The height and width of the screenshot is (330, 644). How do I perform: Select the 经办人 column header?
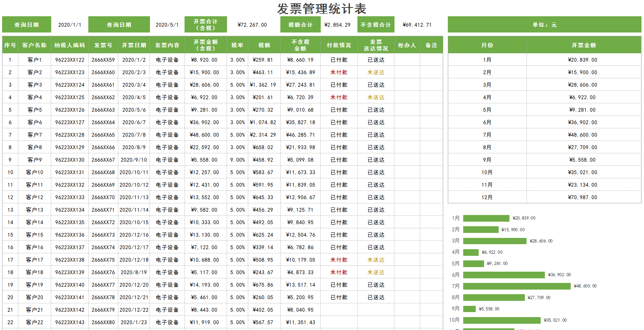coord(407,45)
